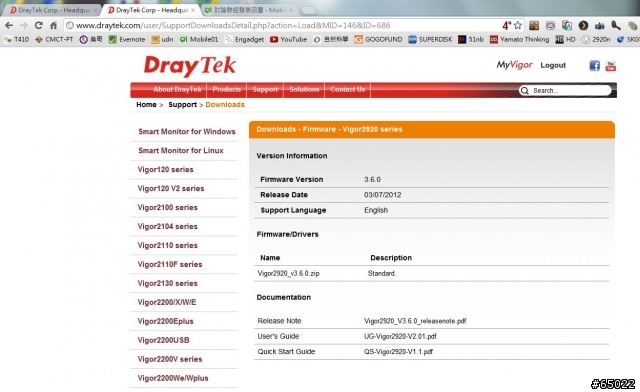Open the HD bookmark
This screenshot has width=640, height=392.
[x=566, y=39]
